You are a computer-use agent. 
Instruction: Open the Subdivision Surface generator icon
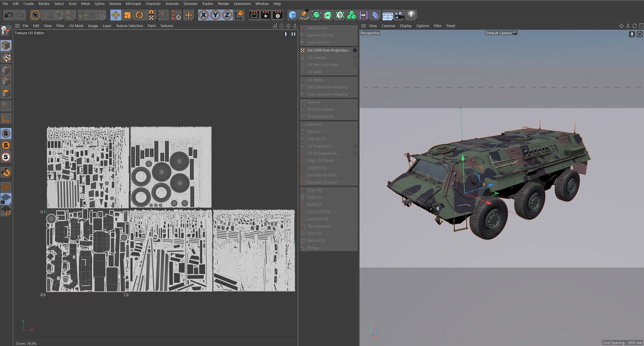point(316,15)
